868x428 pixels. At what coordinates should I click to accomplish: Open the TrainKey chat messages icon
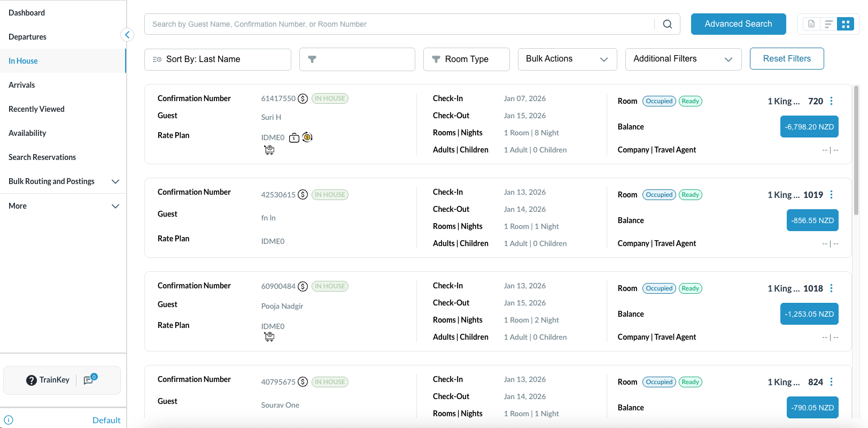(89, 380)
